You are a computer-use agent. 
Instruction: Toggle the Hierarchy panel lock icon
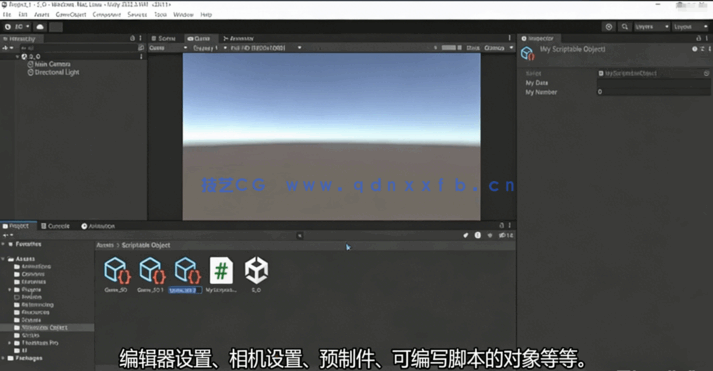[132, 38]
